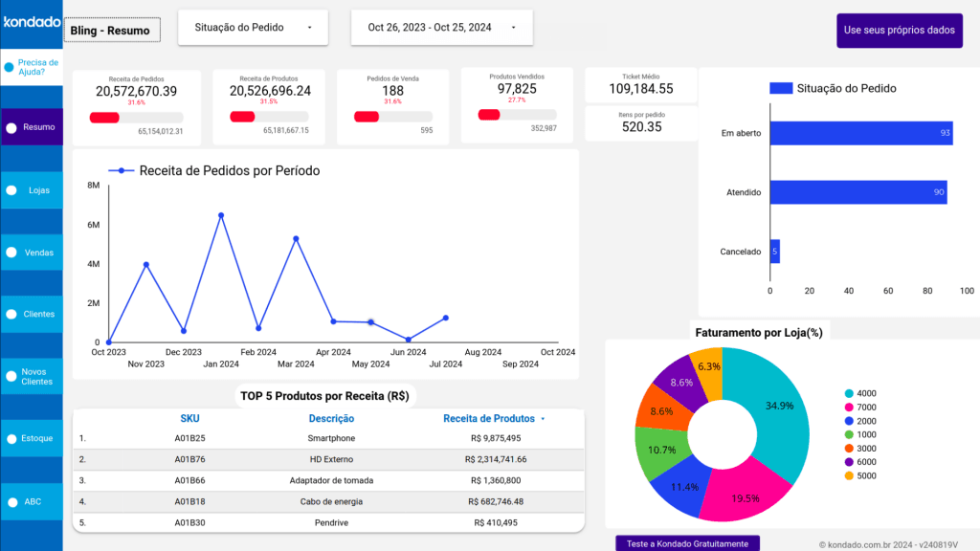
Task: Click the Precisa de Ajuda bullet icon
Action: coord(9,67)
